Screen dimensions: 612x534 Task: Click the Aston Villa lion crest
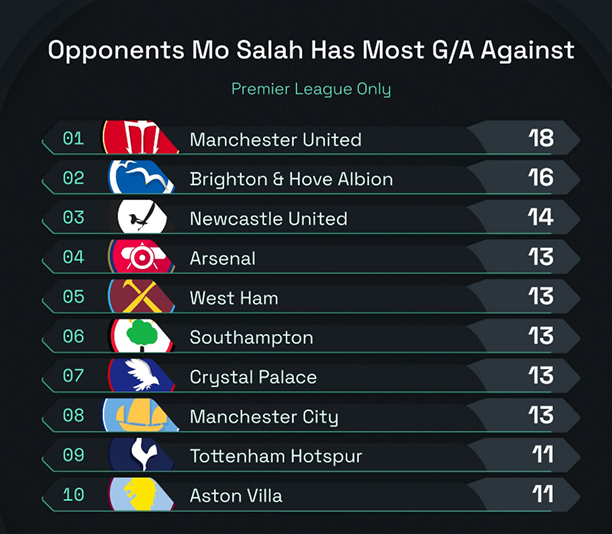[142, 495]
